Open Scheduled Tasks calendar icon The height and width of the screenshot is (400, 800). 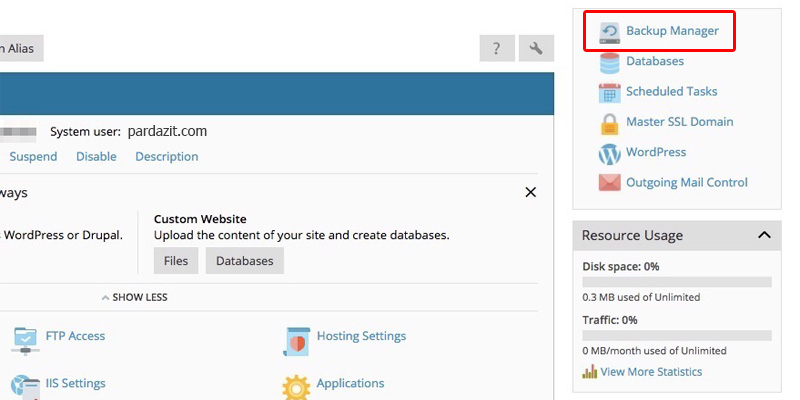(609, 92)
